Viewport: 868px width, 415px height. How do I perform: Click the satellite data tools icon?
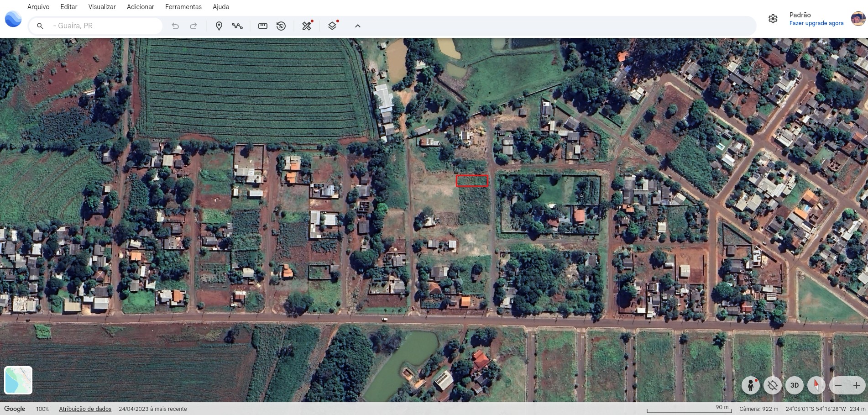(x=307, y=26)
